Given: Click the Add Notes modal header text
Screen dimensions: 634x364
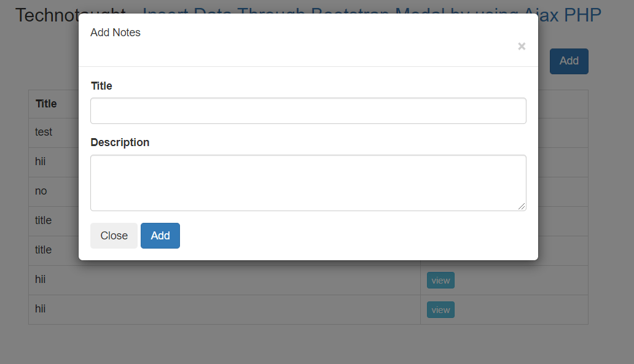Looking at the screenshot, I should coord(115,33).
